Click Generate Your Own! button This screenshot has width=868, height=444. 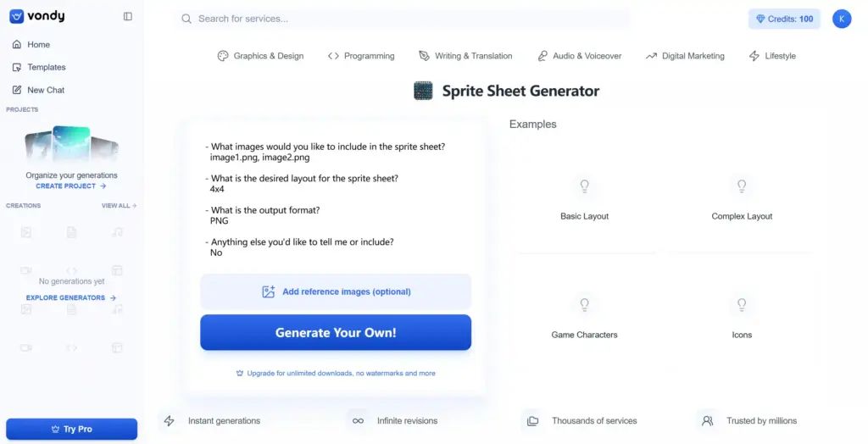[x=336, y=333]
